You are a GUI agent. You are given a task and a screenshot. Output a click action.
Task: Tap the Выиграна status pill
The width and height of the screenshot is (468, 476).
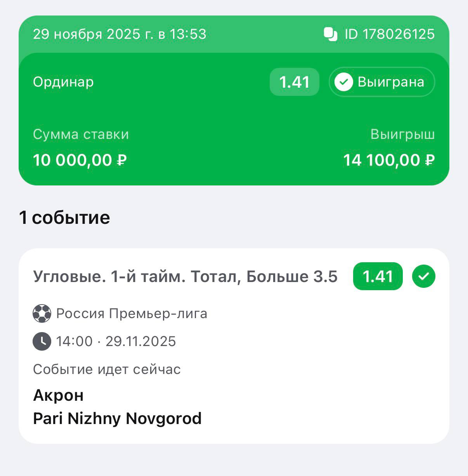point(382,82)
